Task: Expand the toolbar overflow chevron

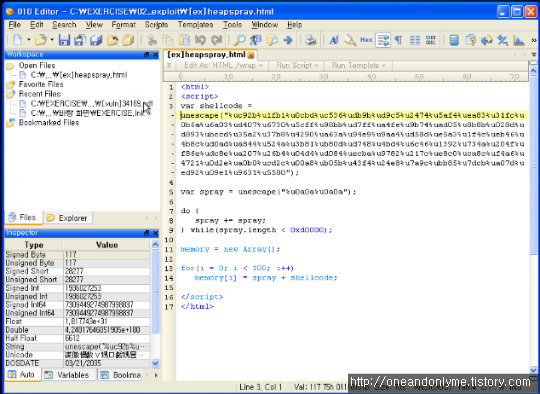Action: [534, 40]
